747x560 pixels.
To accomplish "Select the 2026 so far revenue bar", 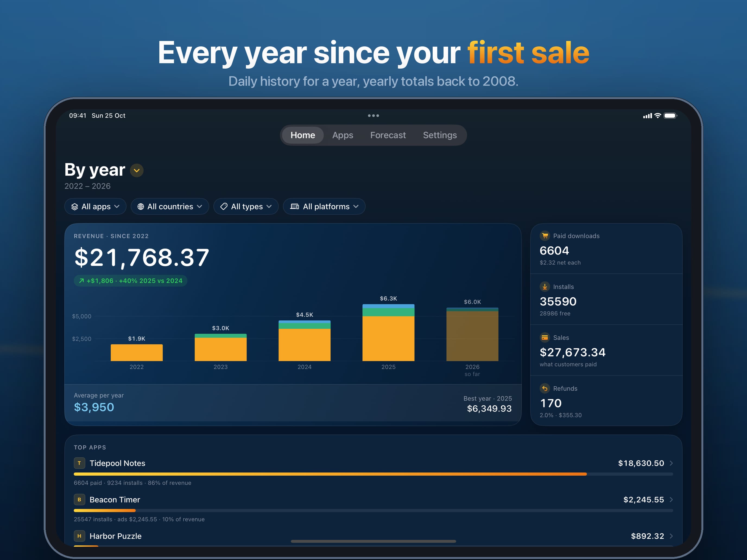I will 473,334.
